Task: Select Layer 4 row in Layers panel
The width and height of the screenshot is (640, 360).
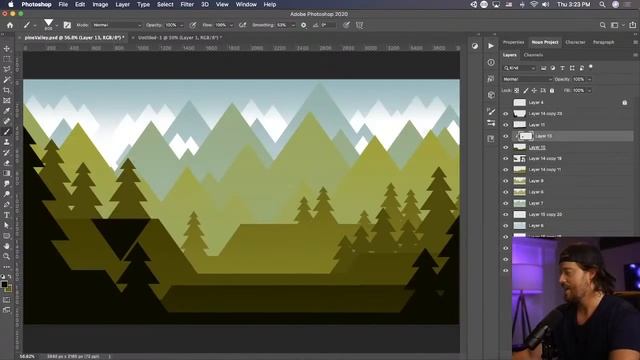Action: [567, 102]
